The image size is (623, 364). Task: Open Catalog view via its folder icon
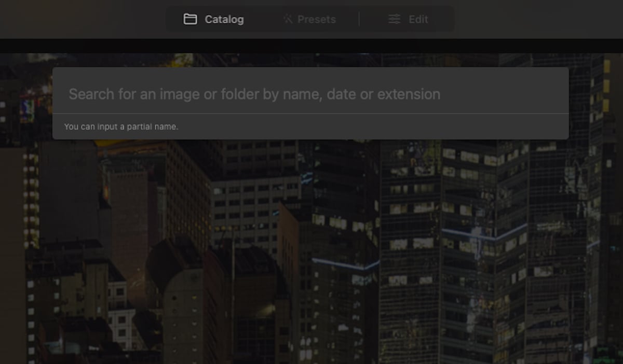190,19
